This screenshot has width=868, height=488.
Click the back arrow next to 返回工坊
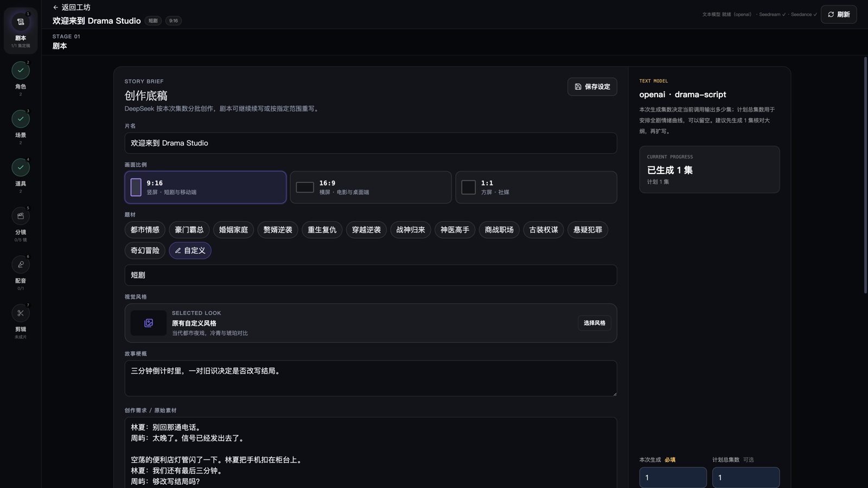[55, 8]
